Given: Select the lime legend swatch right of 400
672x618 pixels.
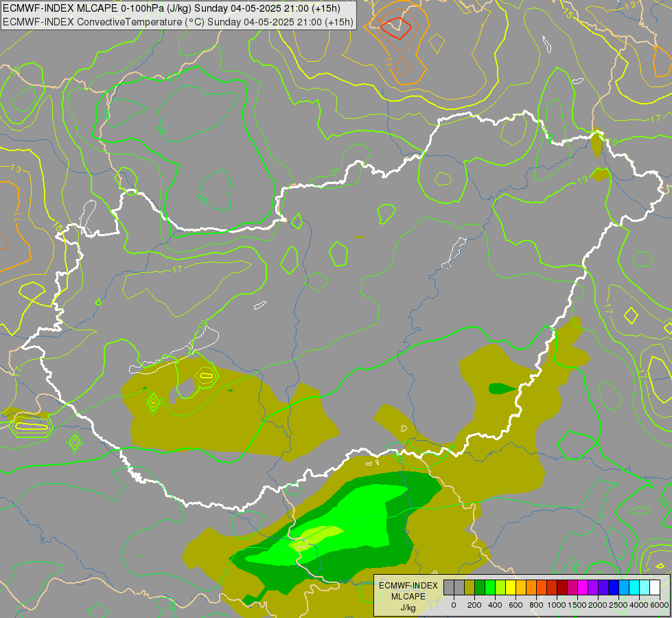Looking at the screenshot, I should pos(500,587).
